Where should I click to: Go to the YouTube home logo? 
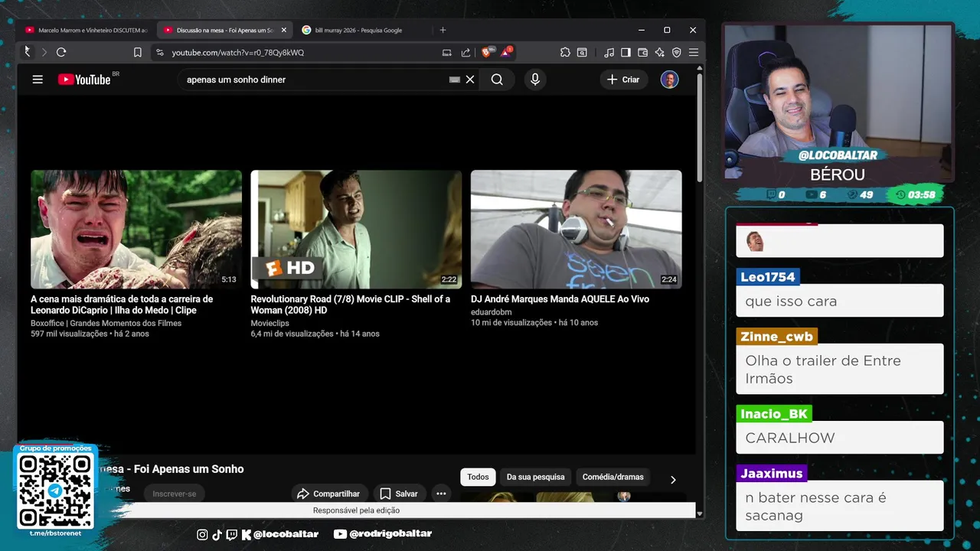click(85, 80)
